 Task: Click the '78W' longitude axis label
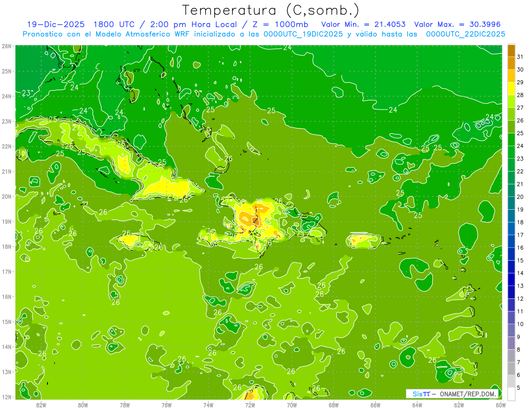[x=125, y=404]
